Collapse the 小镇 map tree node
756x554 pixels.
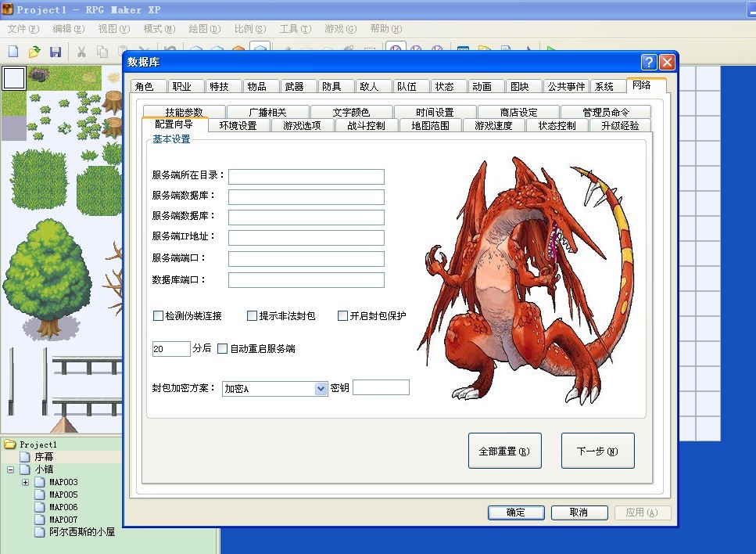click(11, 469)
